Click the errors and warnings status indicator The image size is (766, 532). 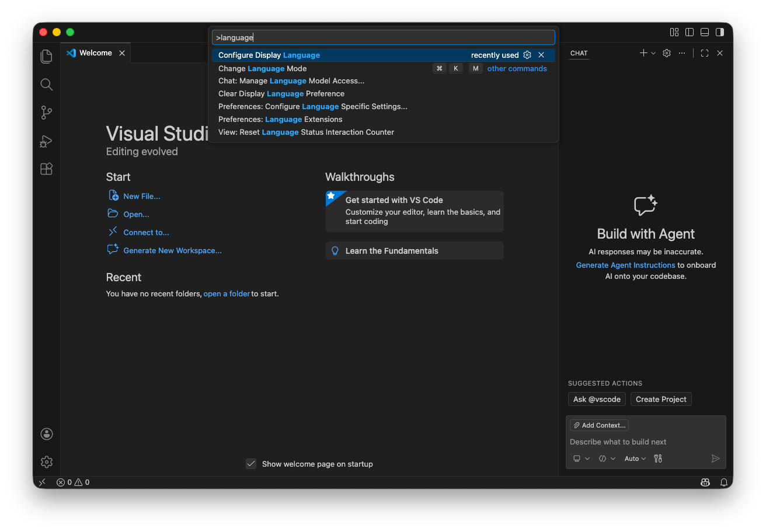(73, 482)
